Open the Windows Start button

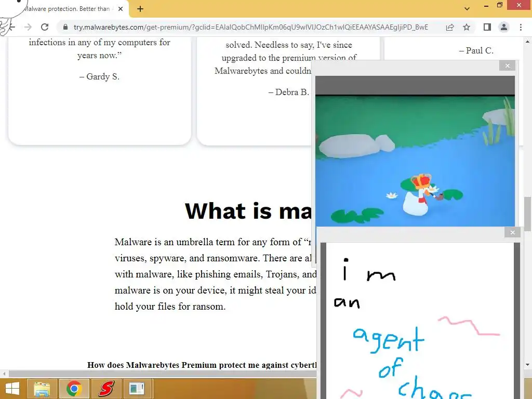coord(12,389)
